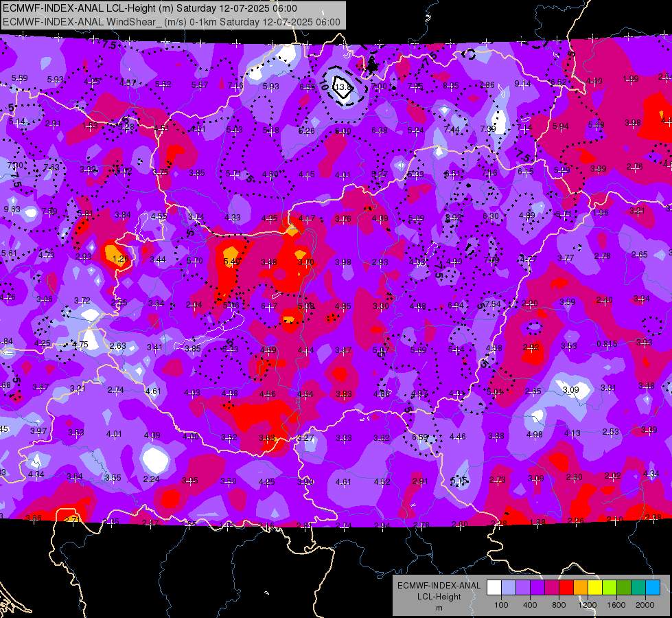Image resolution: width=672 pixels, height=618 pixels.
Task: Click the map value '1.99'
Action: [x=631, y=79]
